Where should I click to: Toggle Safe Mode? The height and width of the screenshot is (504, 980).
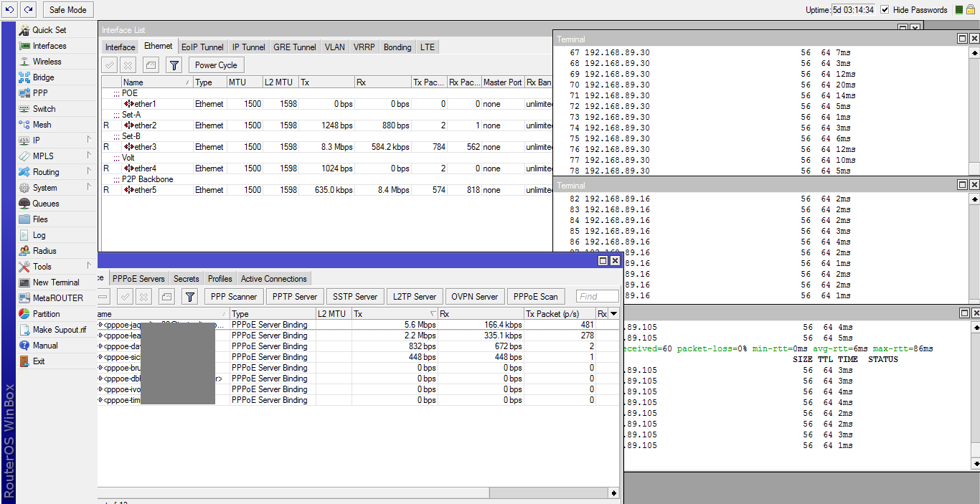point(67,10)
